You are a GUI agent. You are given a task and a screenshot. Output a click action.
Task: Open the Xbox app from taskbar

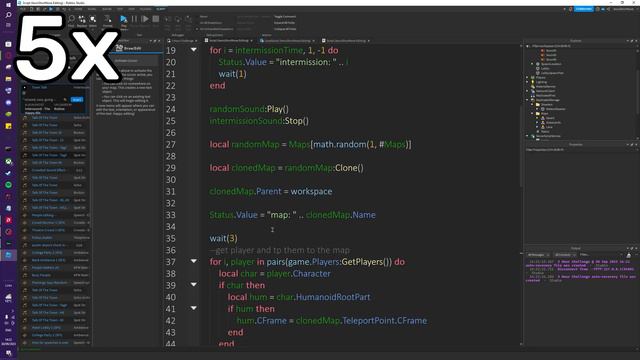coord(8,162)
